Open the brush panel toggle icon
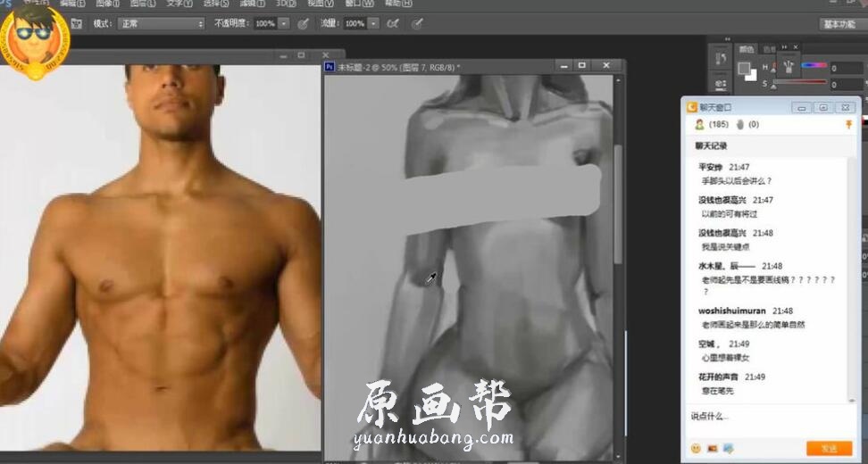Image resolution: width=868 pixels, height=464 pixels. [x=77, y=23]
